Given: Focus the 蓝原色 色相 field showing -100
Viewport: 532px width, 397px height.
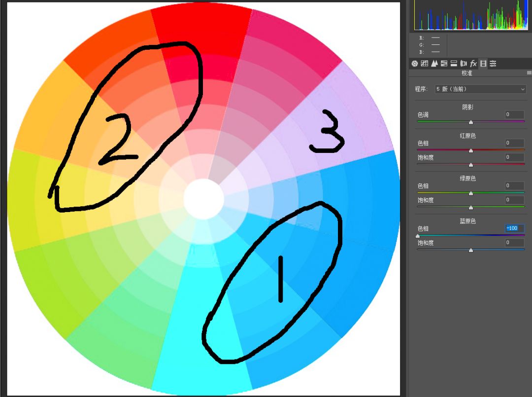Looking at the screenshot, I should (x=514, y=228).
